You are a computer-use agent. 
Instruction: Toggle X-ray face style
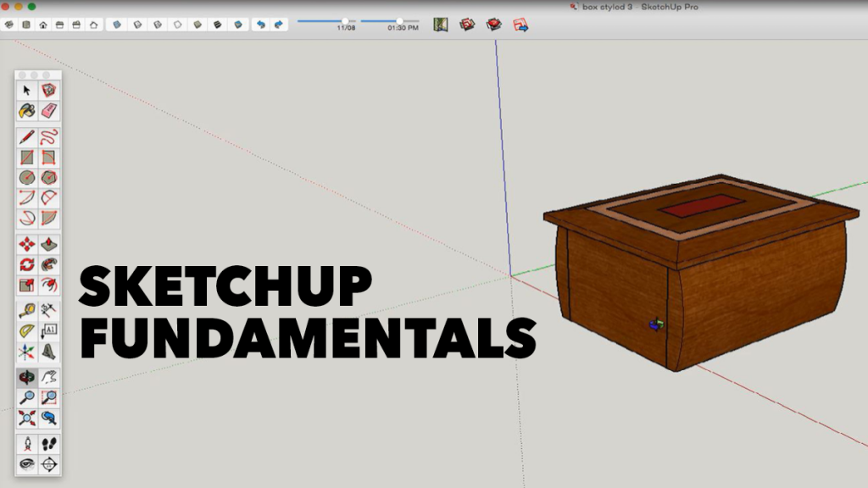click(x=117, y=25)
